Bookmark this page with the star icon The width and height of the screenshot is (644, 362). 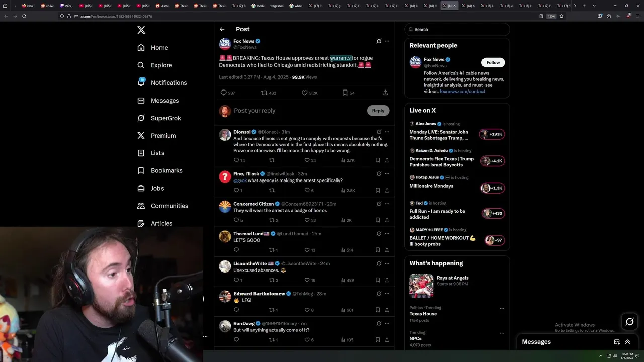click(x=562, y=16)
